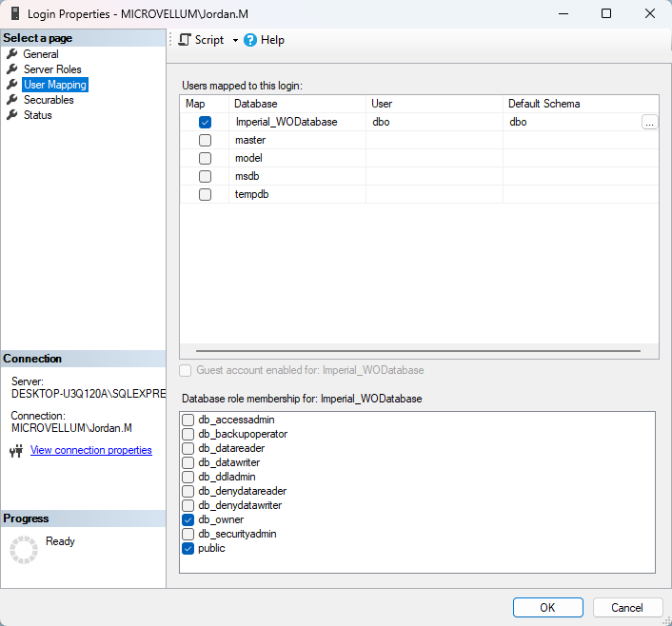Open the View connection properties link

[x=91, y=450]
